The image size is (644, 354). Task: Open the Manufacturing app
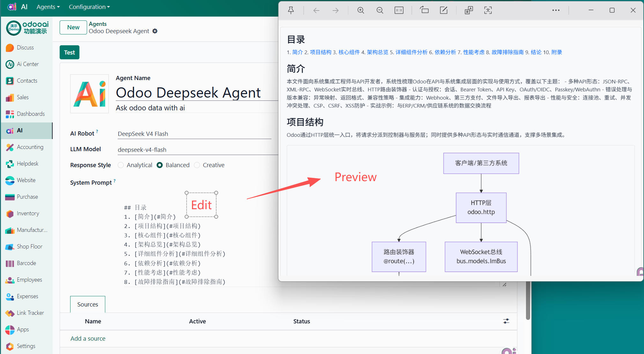click(x=26, y=230)
